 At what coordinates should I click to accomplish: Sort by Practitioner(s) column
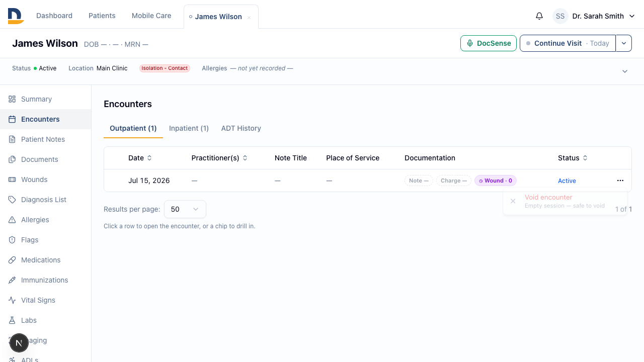[x=219, y=158]
